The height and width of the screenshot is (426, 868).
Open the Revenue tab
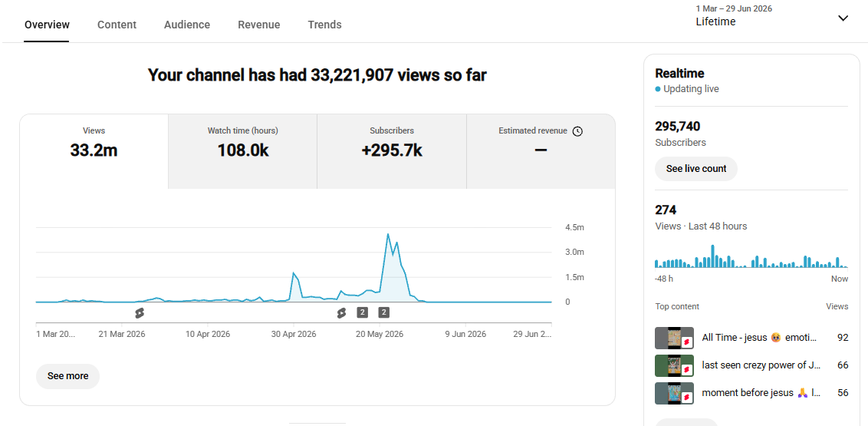(259, 25)
